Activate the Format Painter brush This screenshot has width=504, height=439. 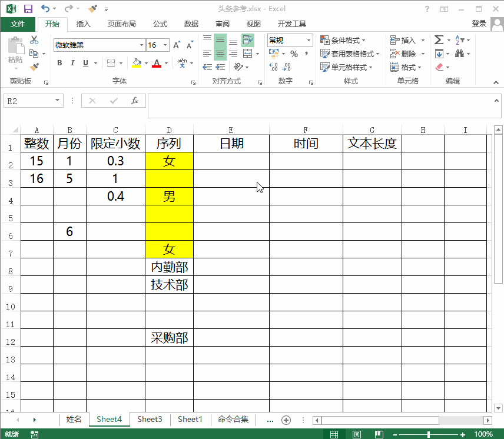[34, 66]
